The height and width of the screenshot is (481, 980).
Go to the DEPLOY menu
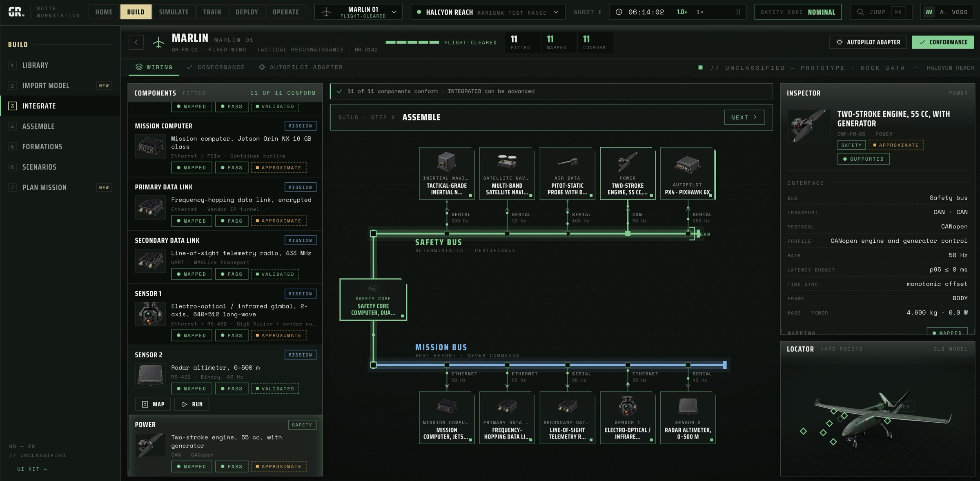pos(247,12)
